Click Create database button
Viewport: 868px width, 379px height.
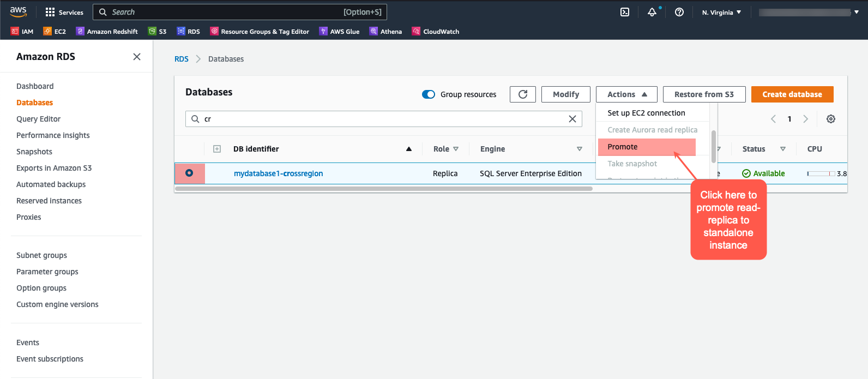(x=792, y=94)
